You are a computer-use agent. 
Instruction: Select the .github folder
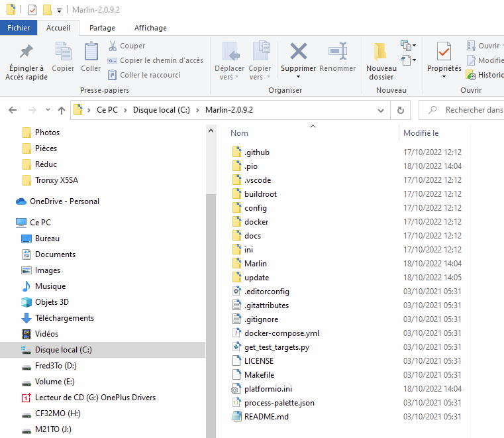click(257, 152)
